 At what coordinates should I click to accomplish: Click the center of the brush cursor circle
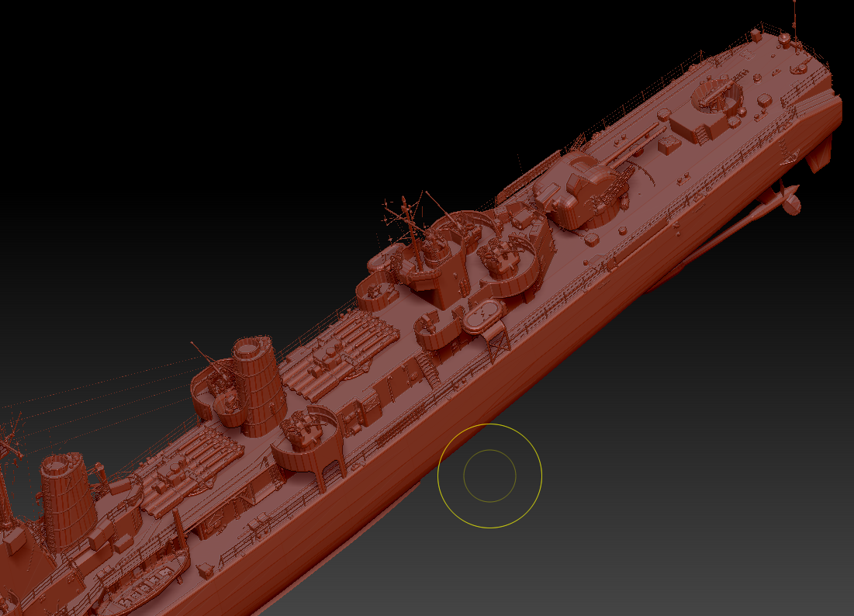(x=489, y=476)
